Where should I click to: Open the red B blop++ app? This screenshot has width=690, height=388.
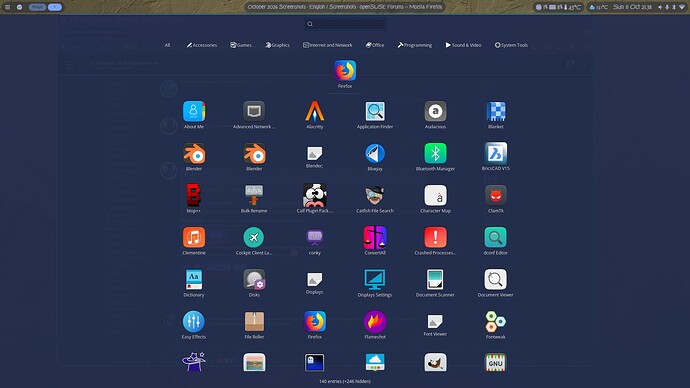click(x=194, y=199)
